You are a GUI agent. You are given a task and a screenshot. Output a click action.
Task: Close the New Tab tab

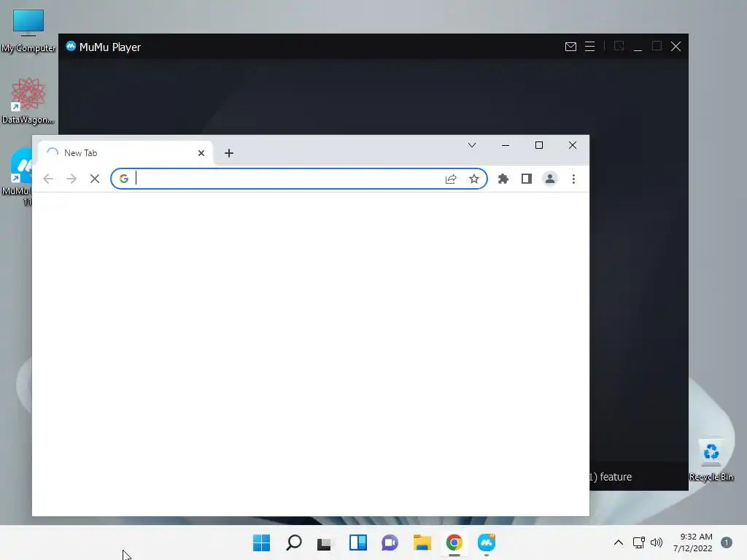pyautogui.click(x=201, y=153)
